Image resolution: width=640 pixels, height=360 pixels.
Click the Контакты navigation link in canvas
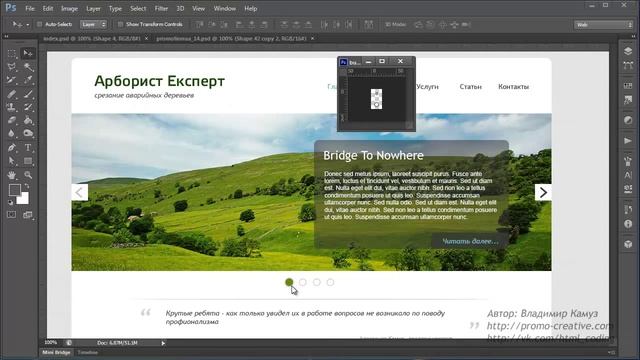(513, 87)
